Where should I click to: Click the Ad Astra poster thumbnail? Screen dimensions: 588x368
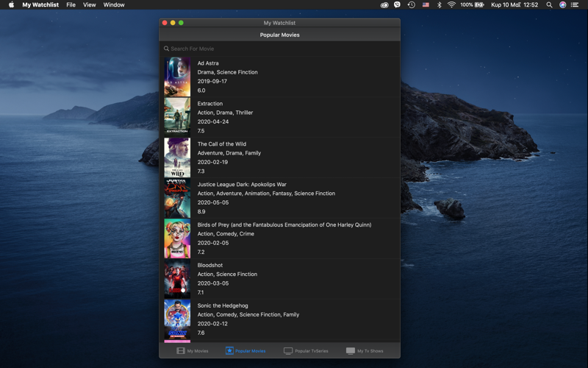pyautogui.click(x=177, y=77)
